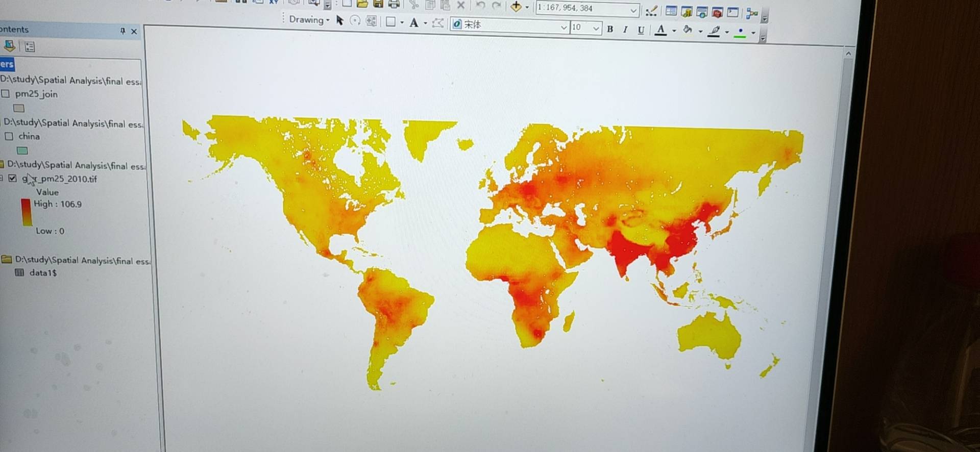Click the Rotate element tool
The width and height of the screenshot is (980, 452).
pos(355,21)
